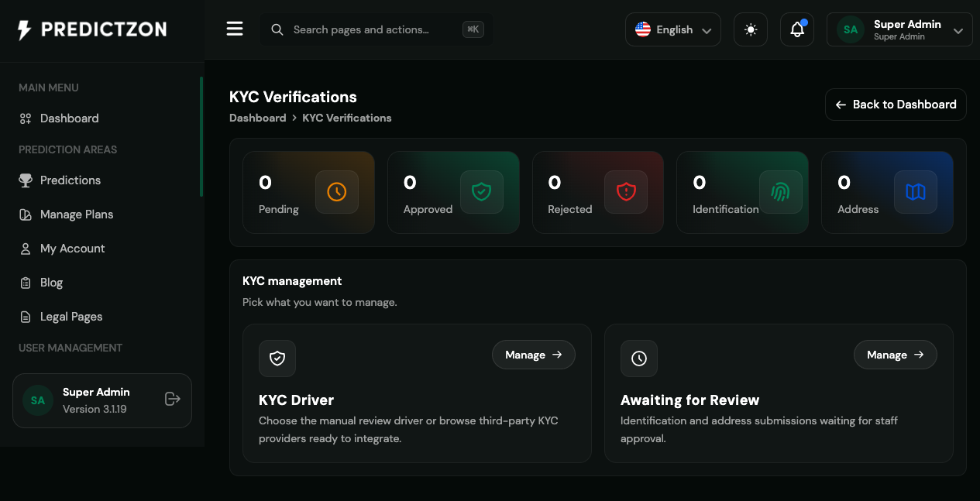This screenshot has height=501, width=980.
Task: Click the KYC Verifications page title
Action: point(293,97)
